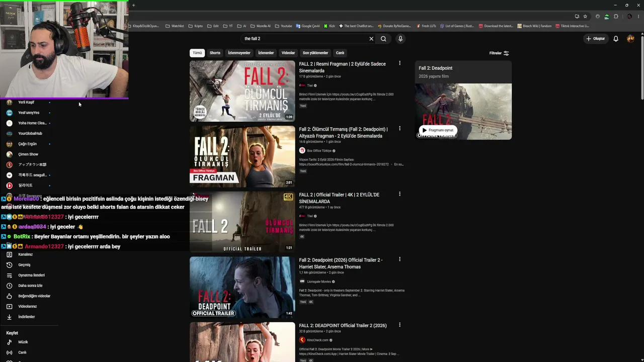Open more options for FALL 2 Resmi Fragman
This screenshot has width=644, height=362.
(399, 63)
